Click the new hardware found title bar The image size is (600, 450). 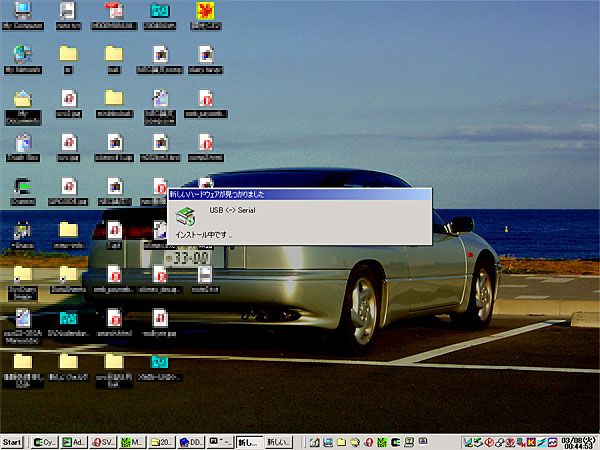tap(298, 194)
